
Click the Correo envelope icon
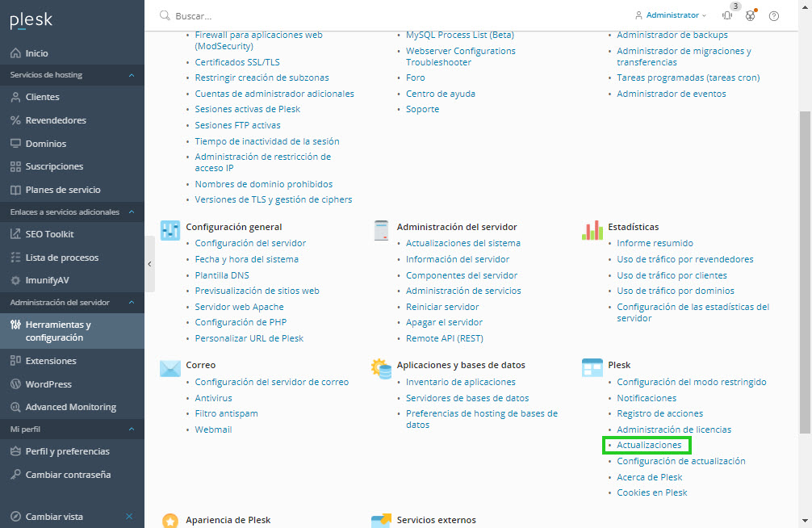point(170,368)
